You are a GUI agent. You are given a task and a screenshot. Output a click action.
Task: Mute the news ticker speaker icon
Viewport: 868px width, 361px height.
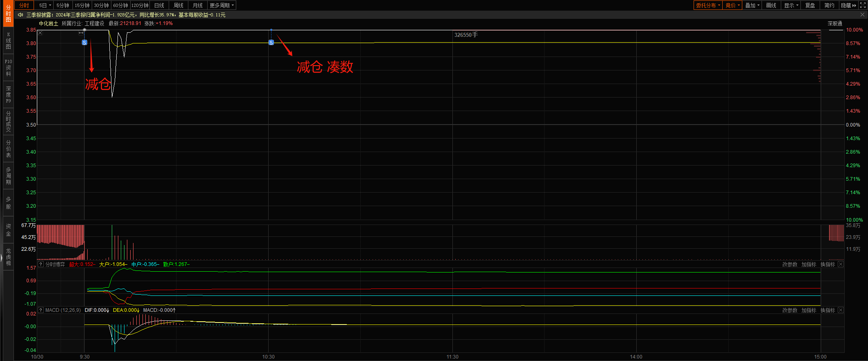click(x=20, y=15)
